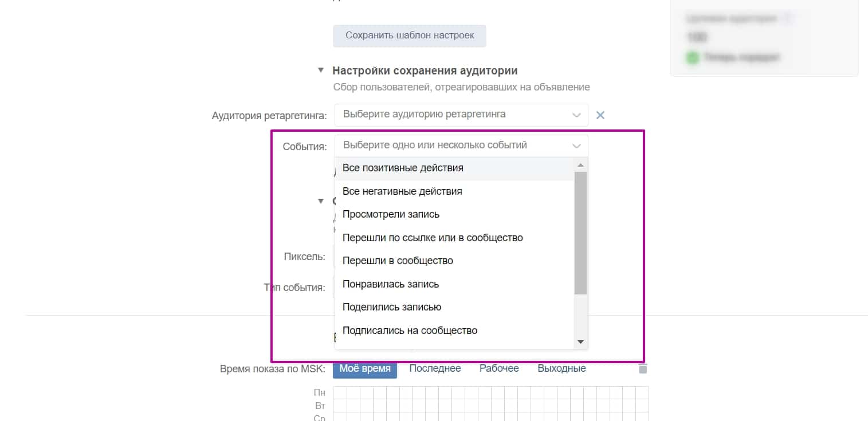Screen dimensions: 868x421
Task: Choose Перешли в сообщество event
Action: (x=454, y=261)
